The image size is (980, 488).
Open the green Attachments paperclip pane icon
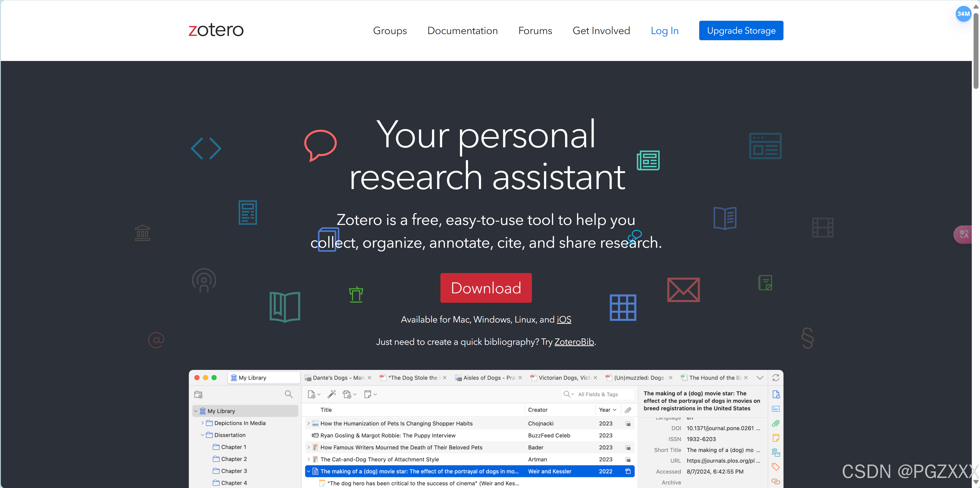[x=776, y=423]
